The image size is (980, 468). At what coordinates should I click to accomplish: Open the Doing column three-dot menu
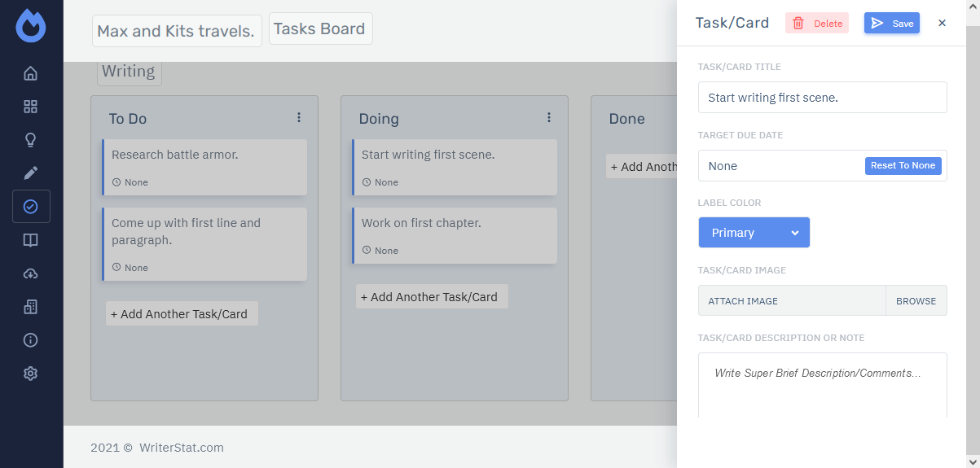(549, 118)
